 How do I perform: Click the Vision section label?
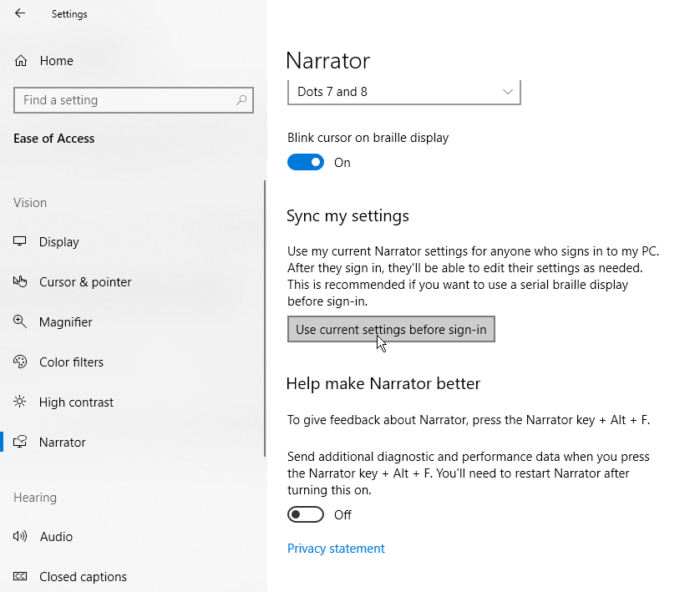30,203
